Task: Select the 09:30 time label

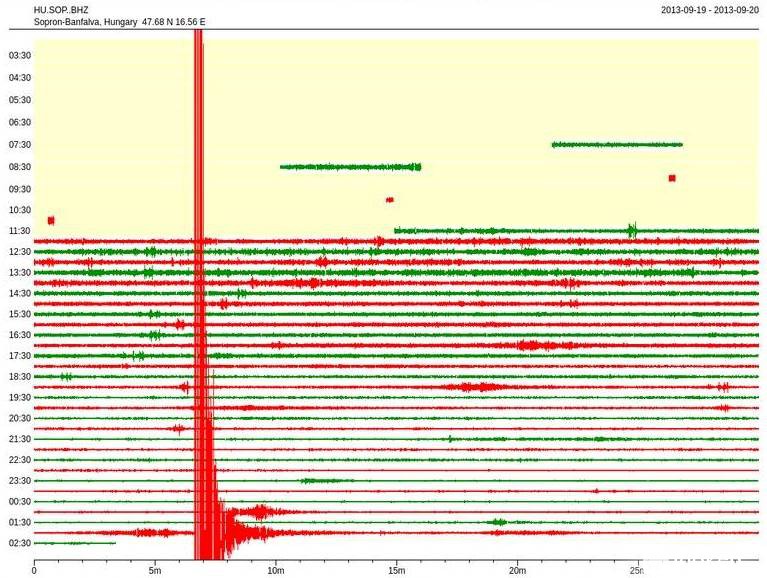Action: 20,189
